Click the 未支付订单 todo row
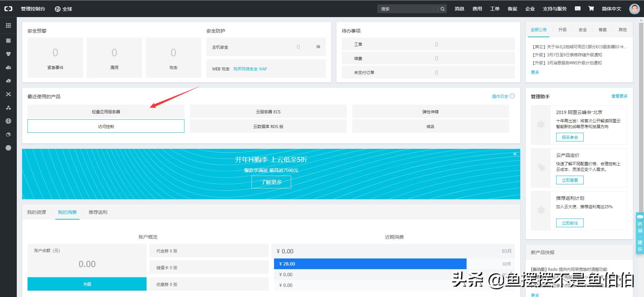 click(428, 72)
